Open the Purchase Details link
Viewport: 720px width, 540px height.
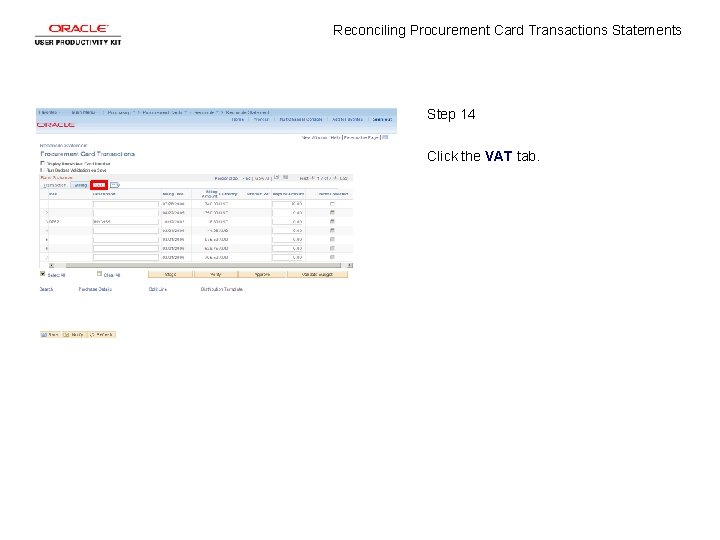pyautogui.click(x=95, y=289)
